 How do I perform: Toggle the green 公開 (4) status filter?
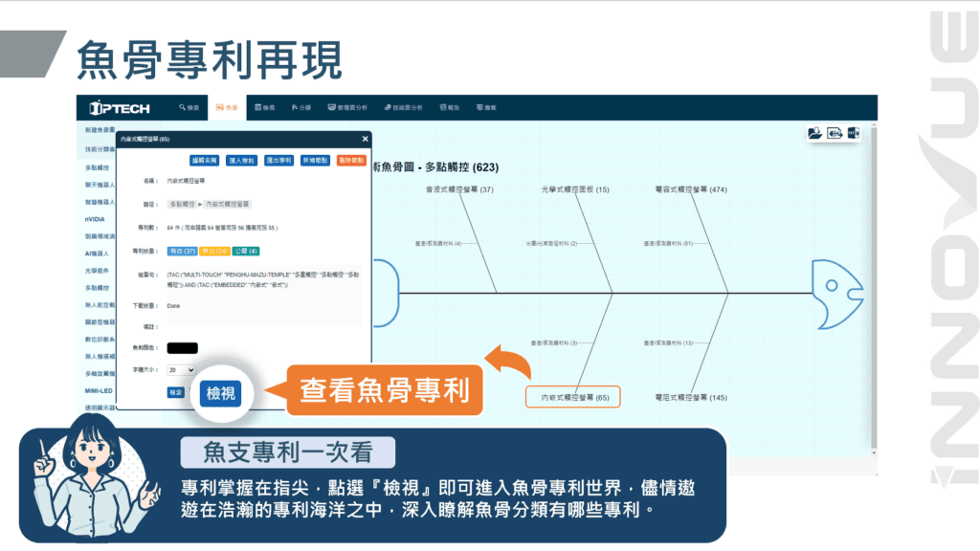coord(245,251)
